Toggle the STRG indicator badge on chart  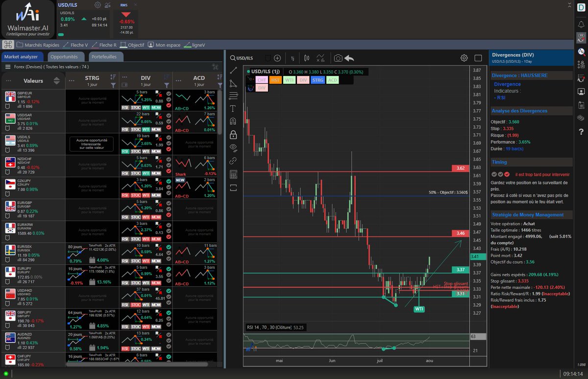click(x=318, y=80)
